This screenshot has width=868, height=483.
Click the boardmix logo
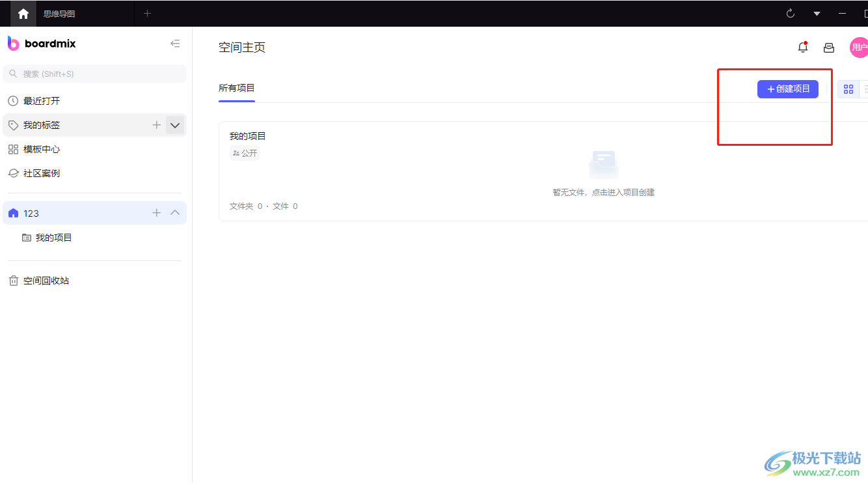pos(42,44)
